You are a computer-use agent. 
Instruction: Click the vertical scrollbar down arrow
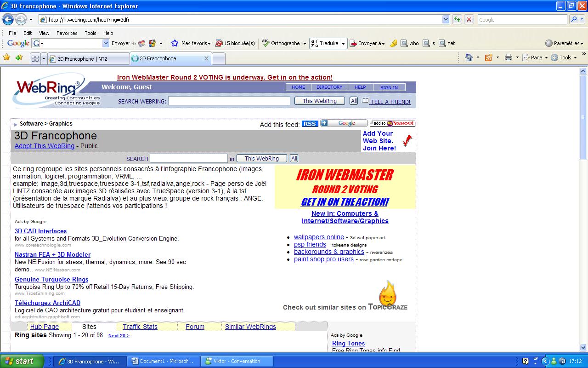click(583, 347)
